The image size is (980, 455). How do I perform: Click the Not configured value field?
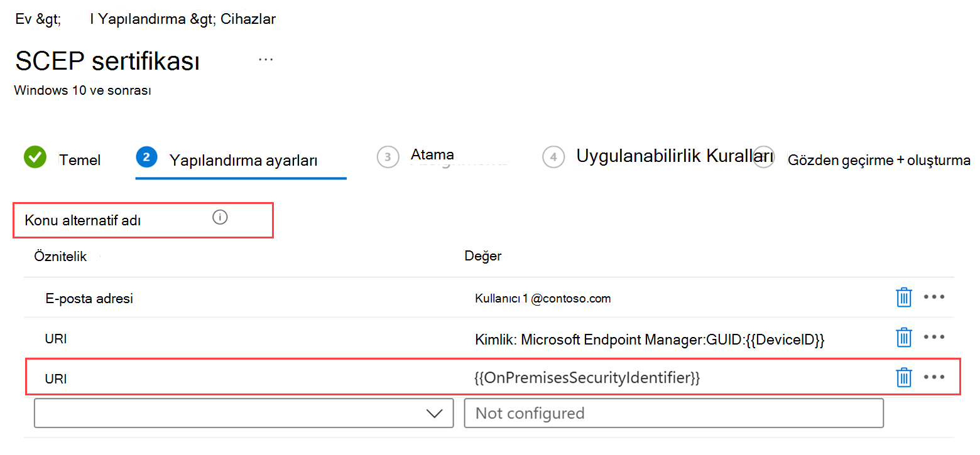673,413
